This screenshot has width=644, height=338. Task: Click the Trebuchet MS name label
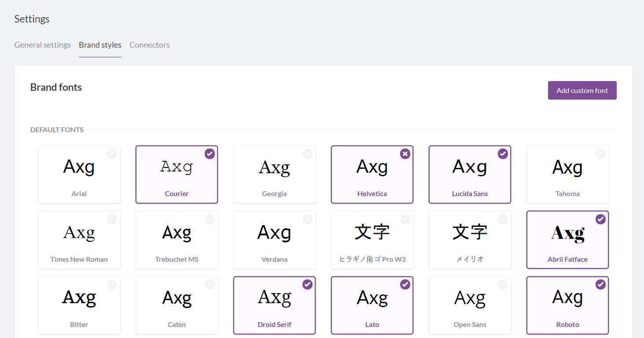pos(177,259)
